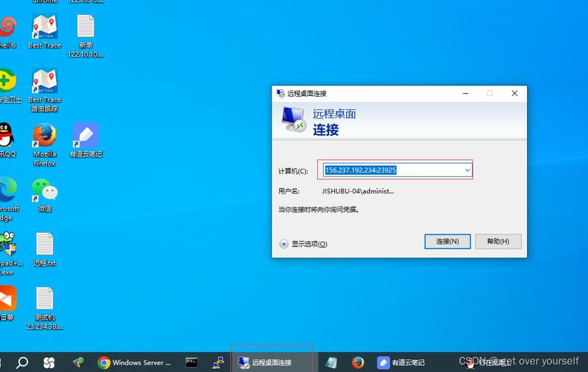
Task: Expand the 计算机 address dropdown arrow
Action: [x=467, y=170]
